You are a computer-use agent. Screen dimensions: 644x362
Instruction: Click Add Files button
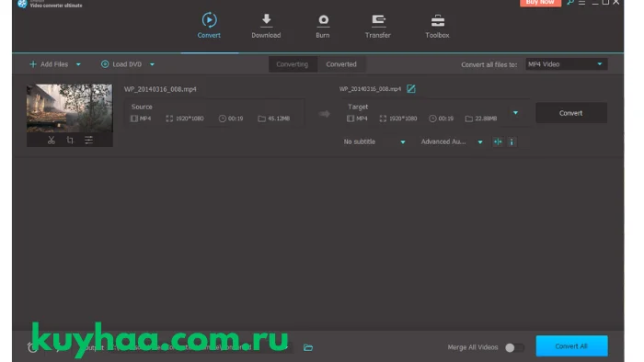pyautogui.click(x=49, y=64)
